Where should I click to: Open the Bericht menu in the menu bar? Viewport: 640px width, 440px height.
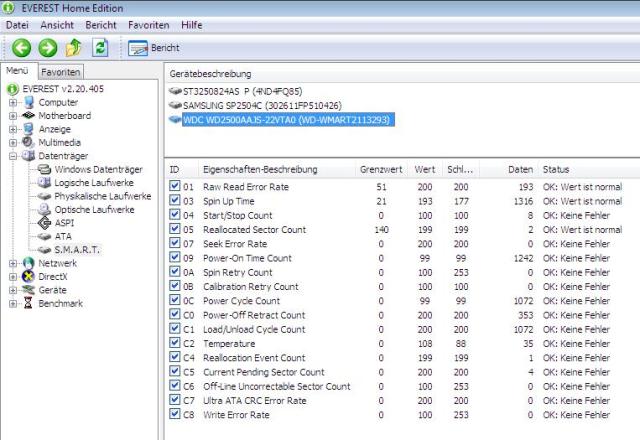pyautogui.click(x=101, y=25)
